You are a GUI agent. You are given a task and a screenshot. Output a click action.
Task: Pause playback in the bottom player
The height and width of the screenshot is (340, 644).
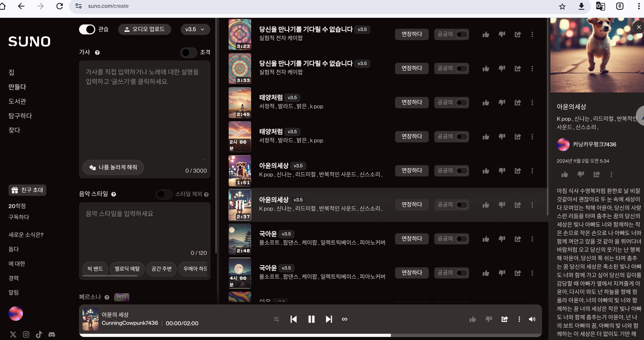tap(311, 319)
